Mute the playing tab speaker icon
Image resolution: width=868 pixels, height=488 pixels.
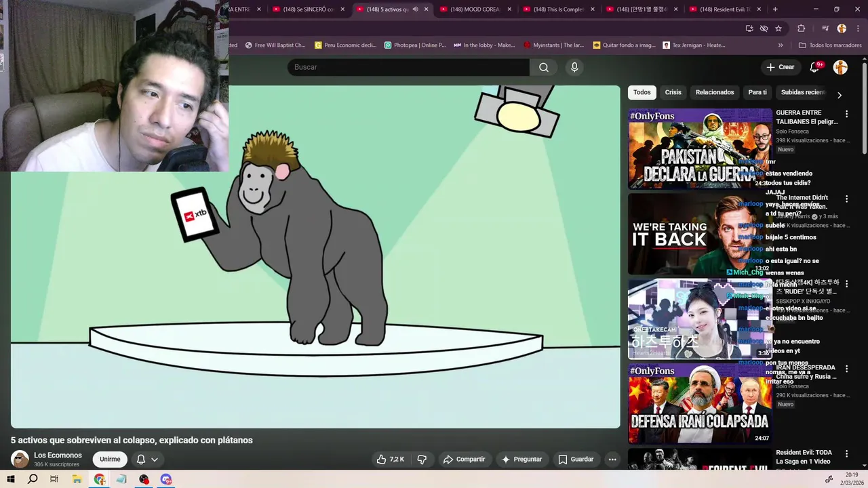click(415, 9)
